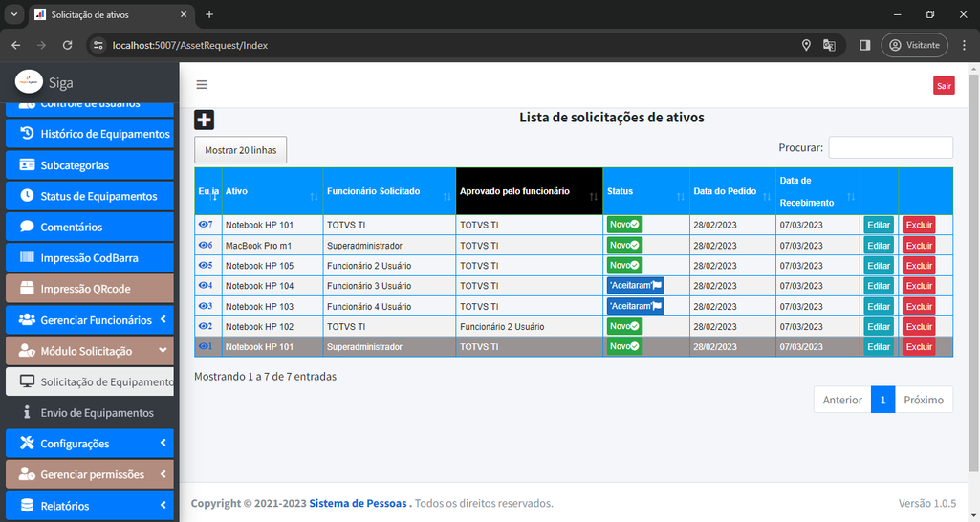Click the page vertical scrollbar

coord(973,273)
